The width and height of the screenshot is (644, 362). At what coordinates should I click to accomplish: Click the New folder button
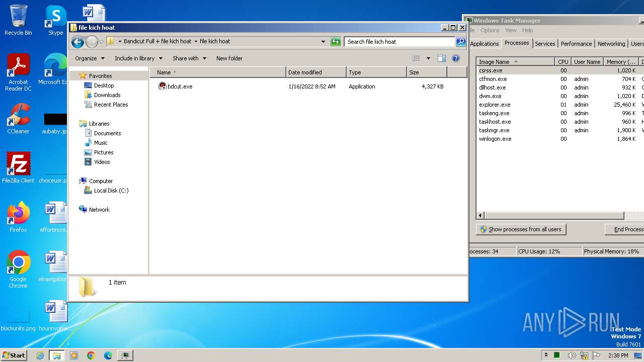(x=229, y=58)
